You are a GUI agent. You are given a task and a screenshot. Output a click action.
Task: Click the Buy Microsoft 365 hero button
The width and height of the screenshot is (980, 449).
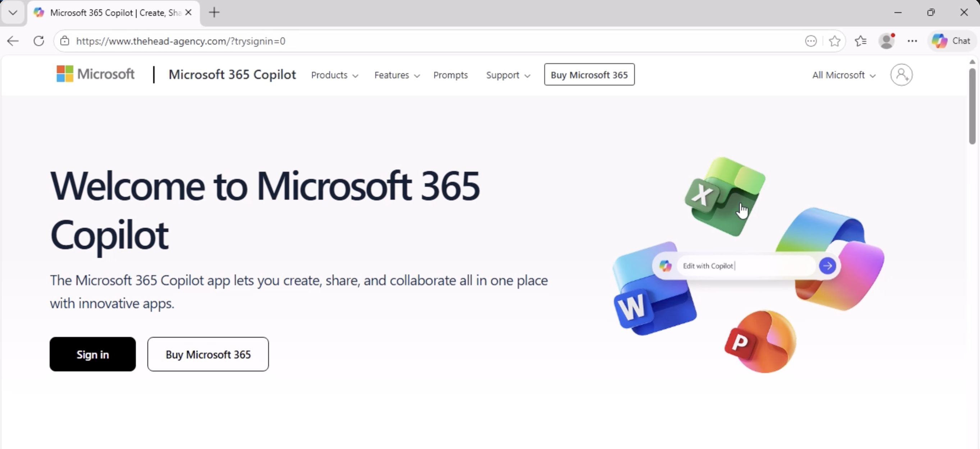tap(208, 354)
